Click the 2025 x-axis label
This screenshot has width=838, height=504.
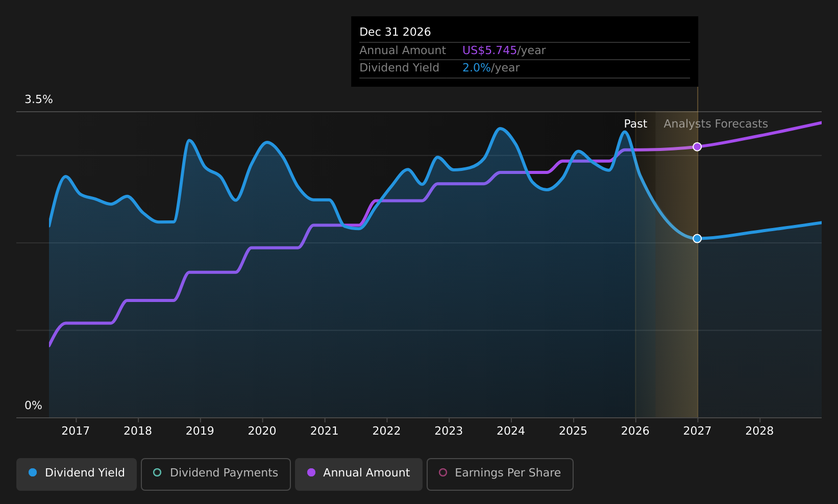tap(573, 431)
